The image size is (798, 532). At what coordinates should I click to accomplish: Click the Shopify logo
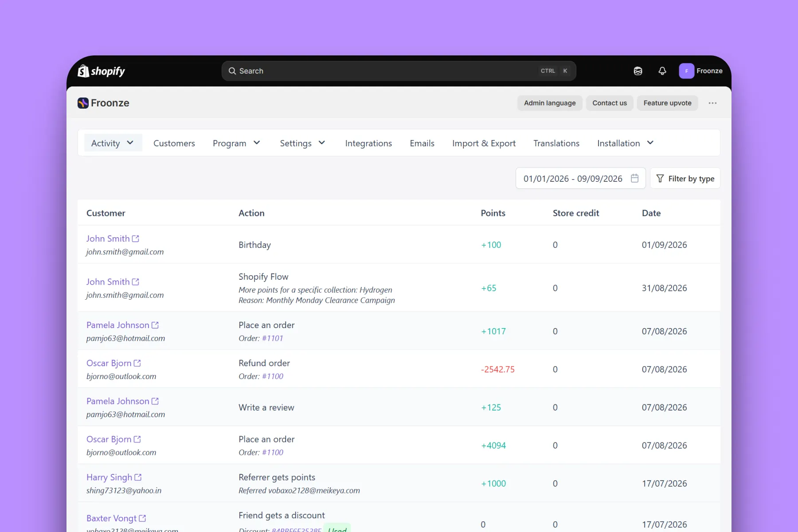pos(101,71)
